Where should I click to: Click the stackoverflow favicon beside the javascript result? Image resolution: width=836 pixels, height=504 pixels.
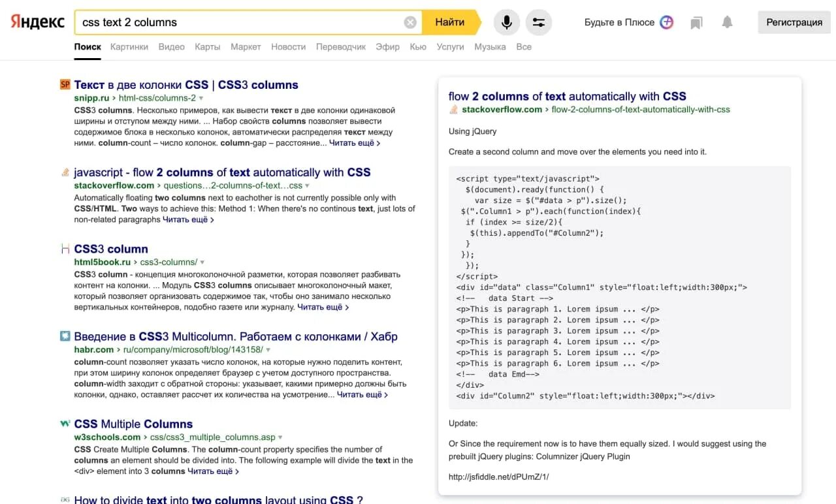click(65, 172)
